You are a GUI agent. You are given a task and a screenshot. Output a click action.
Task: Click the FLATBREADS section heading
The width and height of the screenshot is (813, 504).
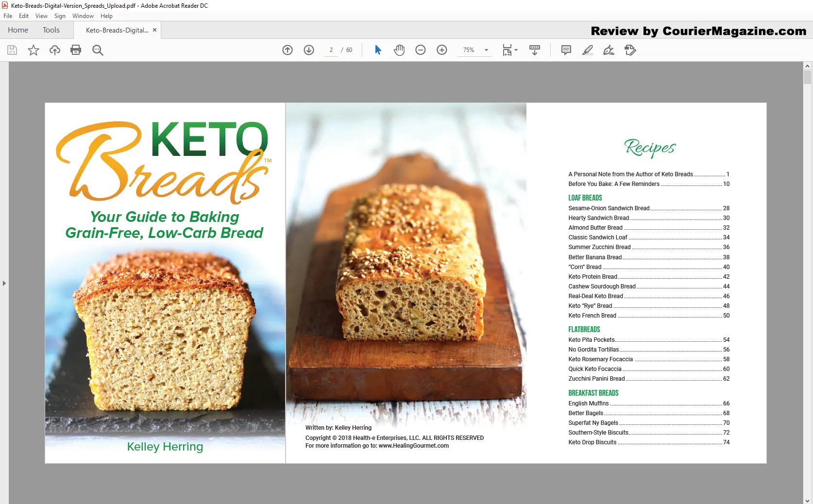(584, 329)
